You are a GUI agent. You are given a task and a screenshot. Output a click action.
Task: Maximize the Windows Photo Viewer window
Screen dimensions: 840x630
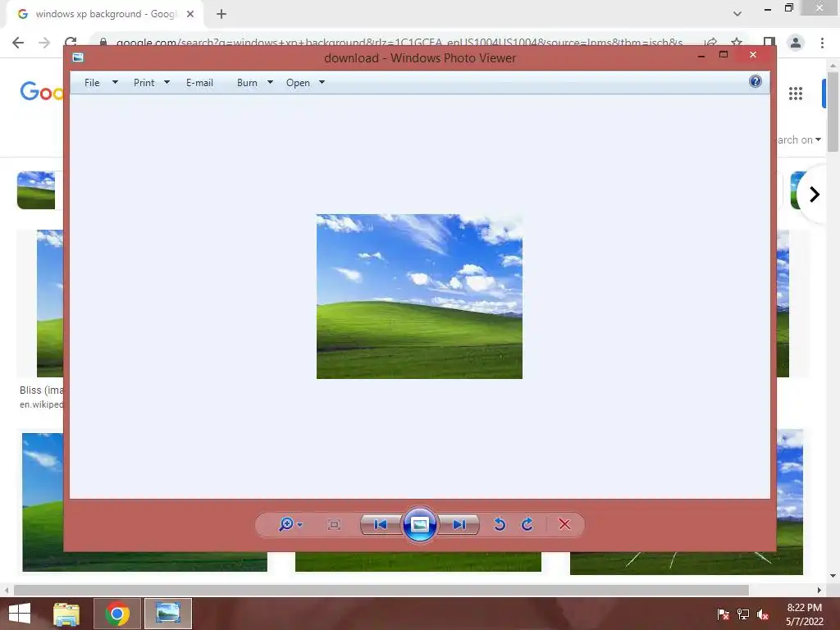pos(724,55)
